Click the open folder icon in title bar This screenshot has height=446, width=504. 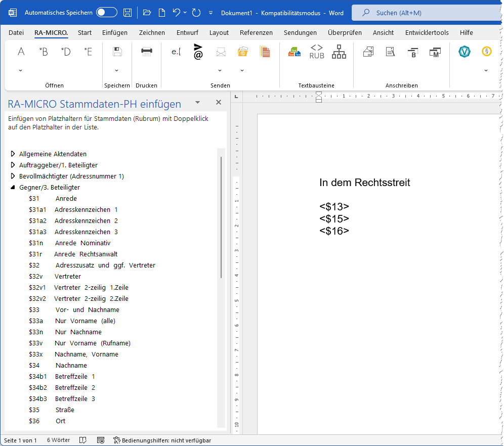147,13
